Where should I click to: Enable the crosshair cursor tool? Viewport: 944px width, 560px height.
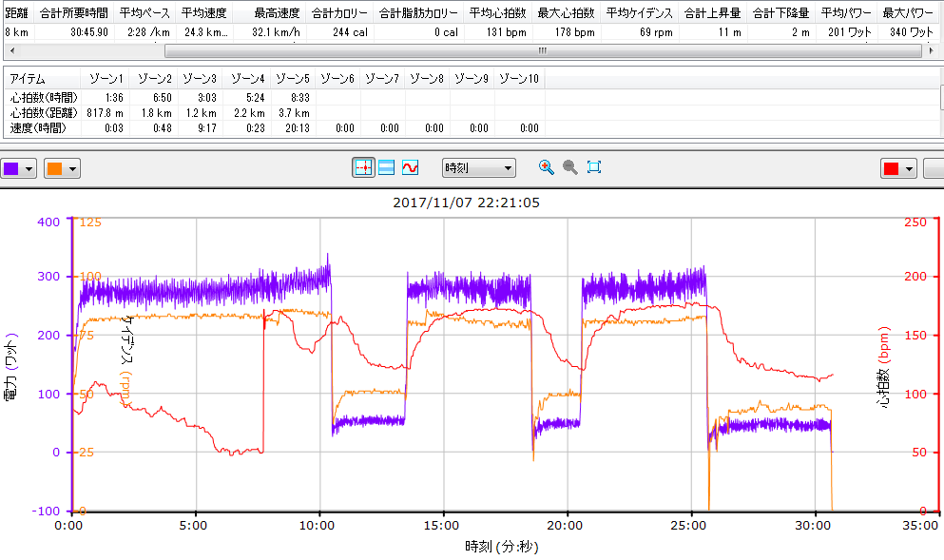click(x=364, y=167)
